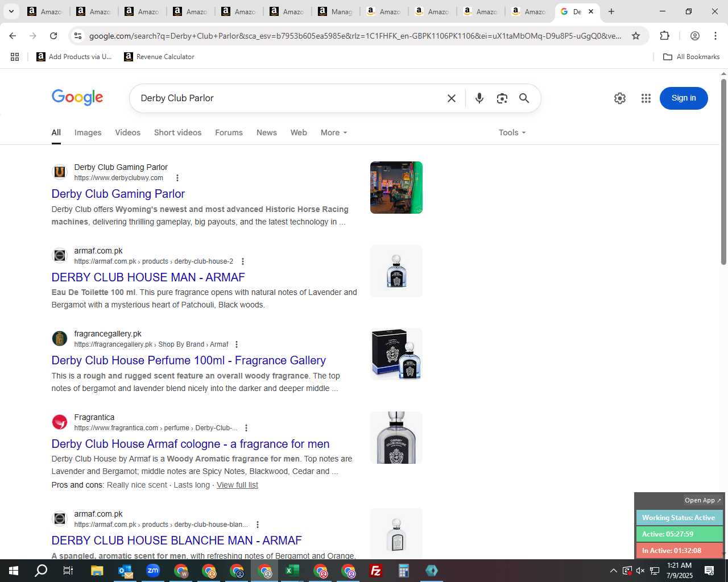Click the browser address bar URL
This screenshot has height=582, width=728.
coord(355,36)
